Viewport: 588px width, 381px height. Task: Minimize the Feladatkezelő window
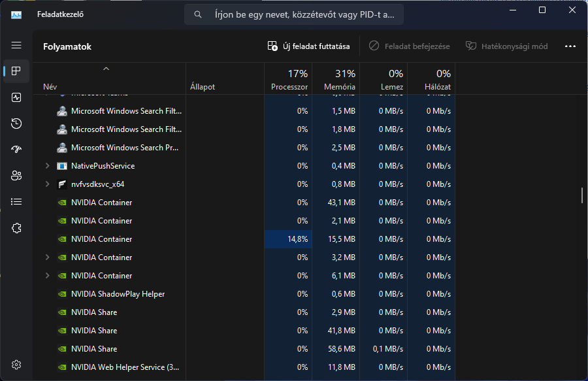click(513, 10)
